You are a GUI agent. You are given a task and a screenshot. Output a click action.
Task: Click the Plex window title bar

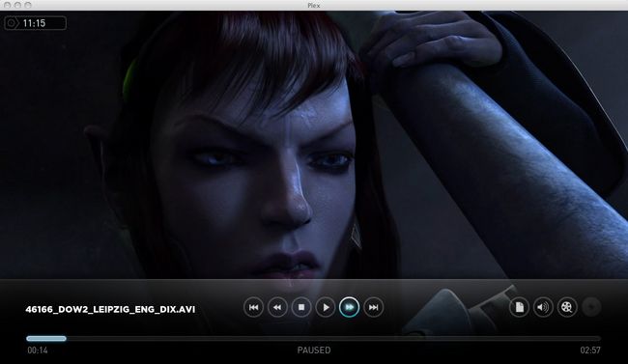(314, 5)
